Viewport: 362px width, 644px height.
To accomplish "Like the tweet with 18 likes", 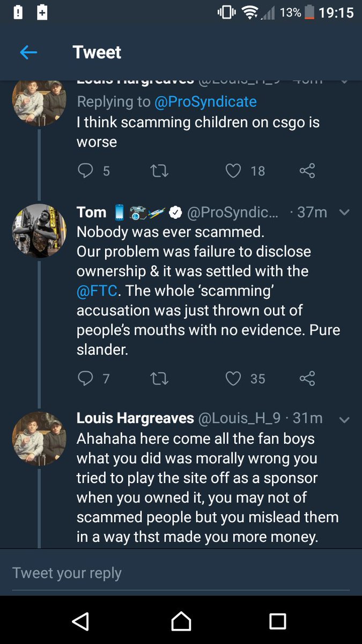I will 233,171.
